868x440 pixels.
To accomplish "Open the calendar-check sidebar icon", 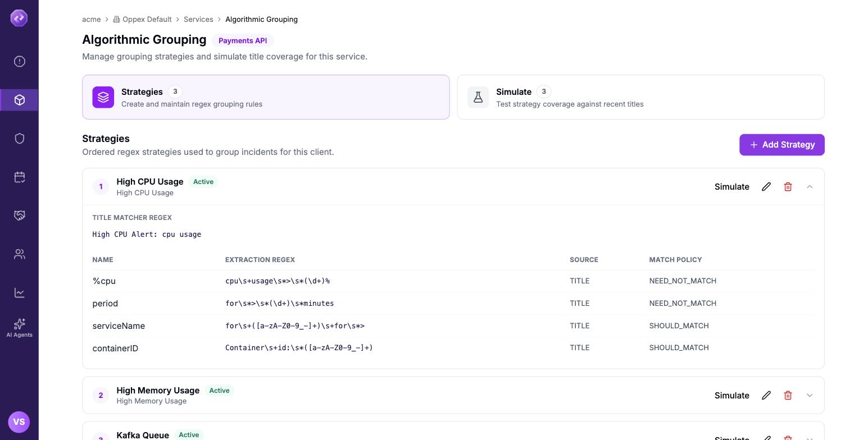I will click(x=20, y=177).
